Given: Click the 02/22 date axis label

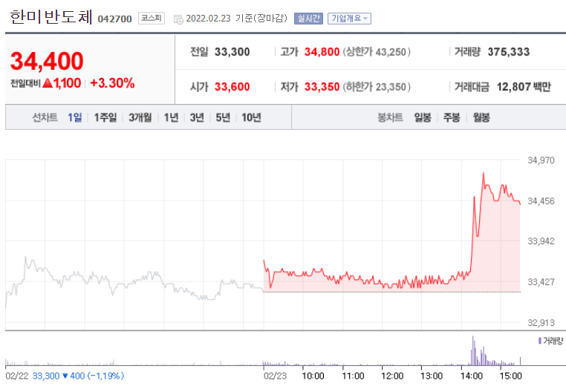Looking at the screenshot, I should 16,376.
